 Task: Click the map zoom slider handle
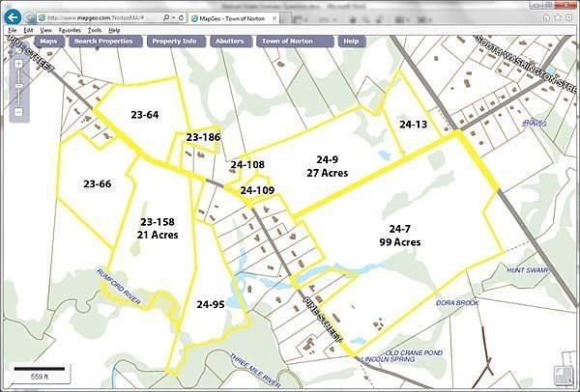coord(18,86)
